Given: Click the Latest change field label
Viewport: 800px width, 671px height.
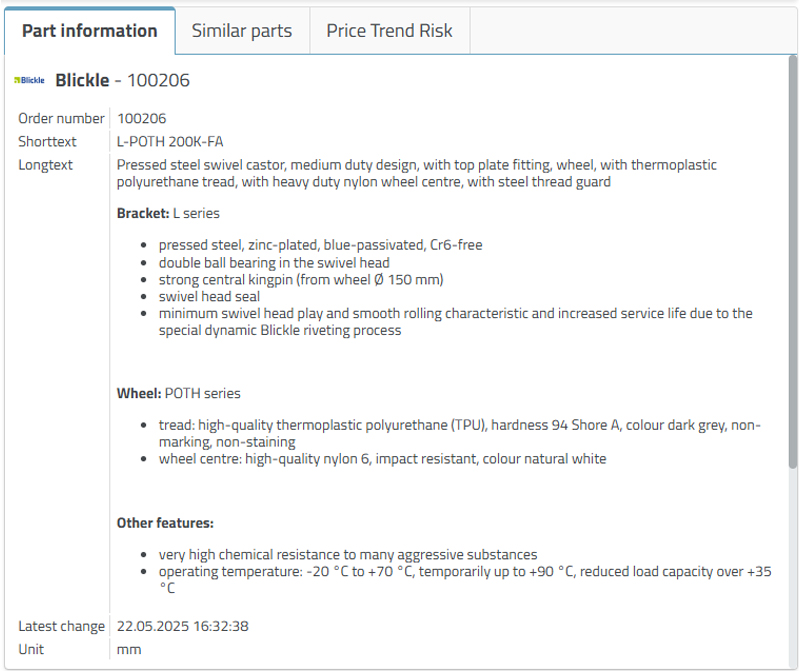Looking at the screenshot, I should (61, 626).
